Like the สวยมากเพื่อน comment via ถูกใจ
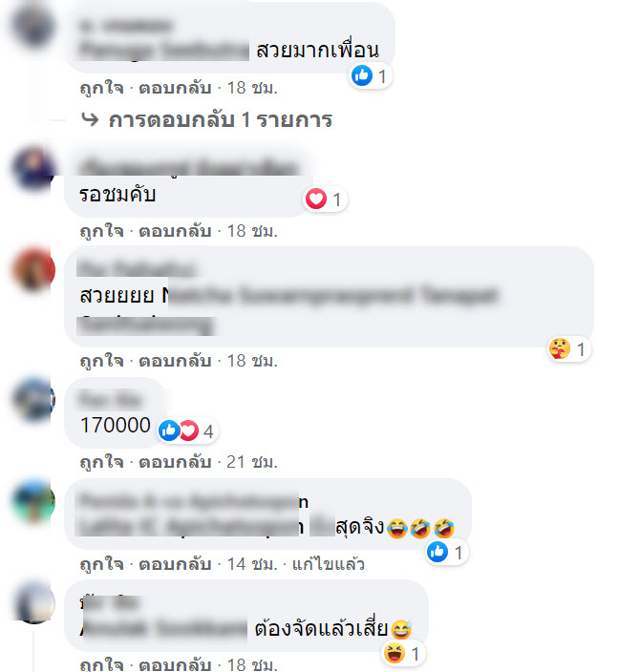Image resolution: width=640 pixels, height=672 pixels. tap(101, 88)
